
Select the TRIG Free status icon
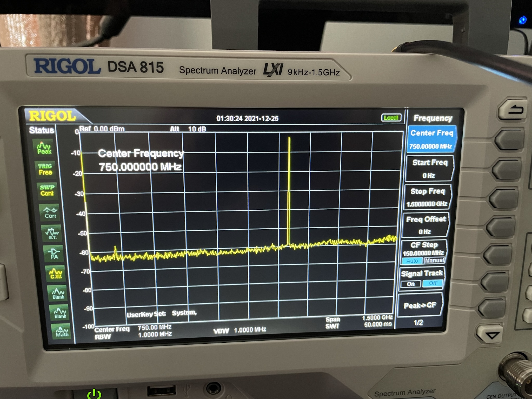(45, 169)
